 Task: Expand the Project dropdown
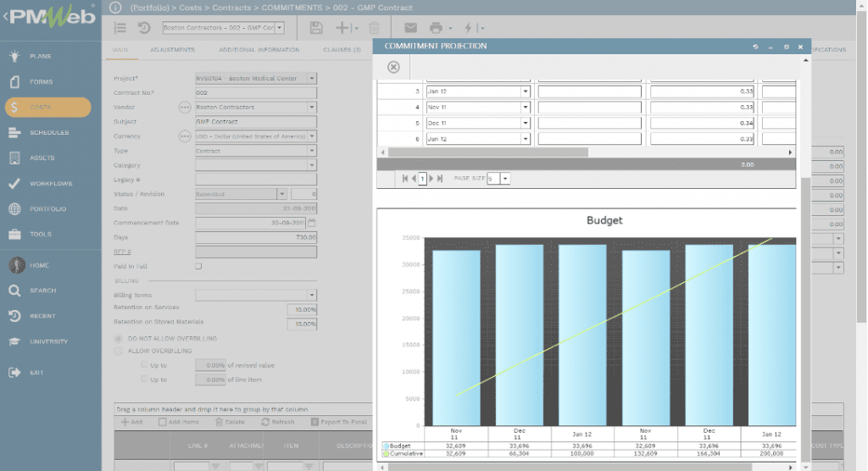pos(312,78)
